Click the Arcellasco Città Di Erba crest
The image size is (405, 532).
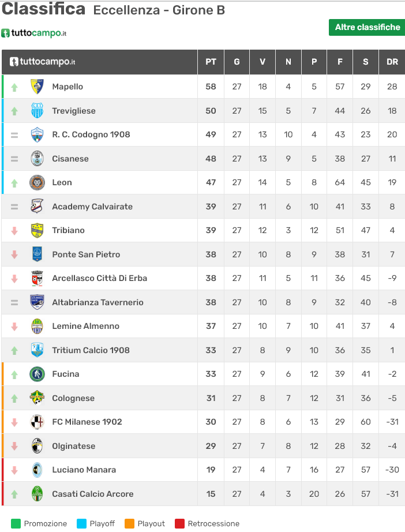[x=37, y=278]
